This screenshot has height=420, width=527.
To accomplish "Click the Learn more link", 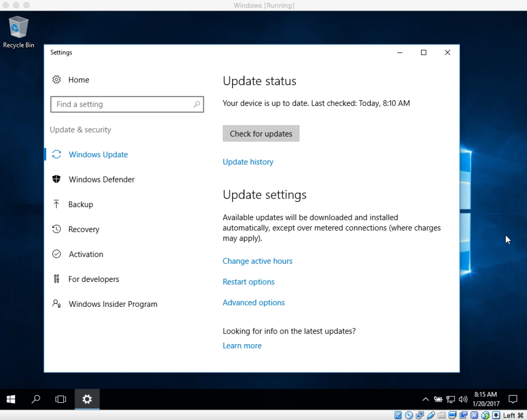I will coord(242,346).
